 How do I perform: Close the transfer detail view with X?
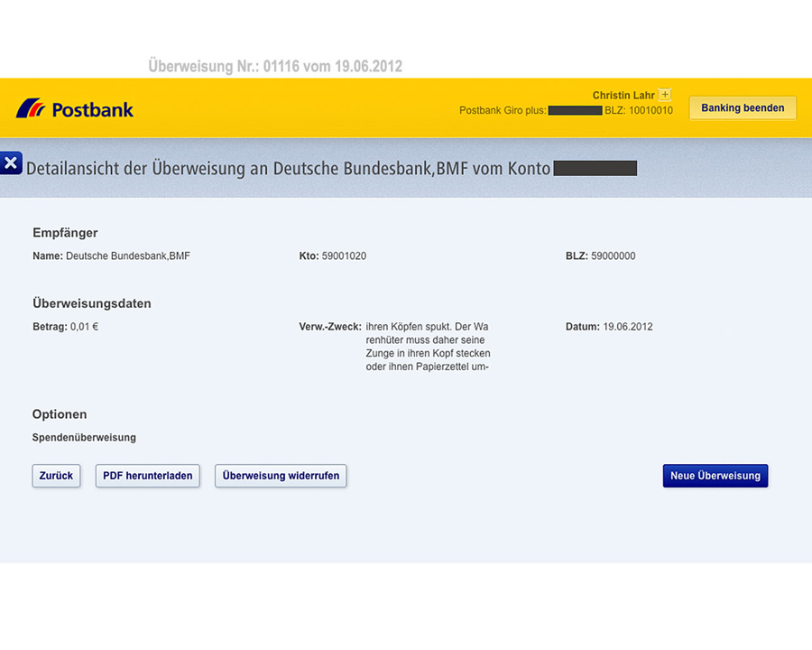11,163
